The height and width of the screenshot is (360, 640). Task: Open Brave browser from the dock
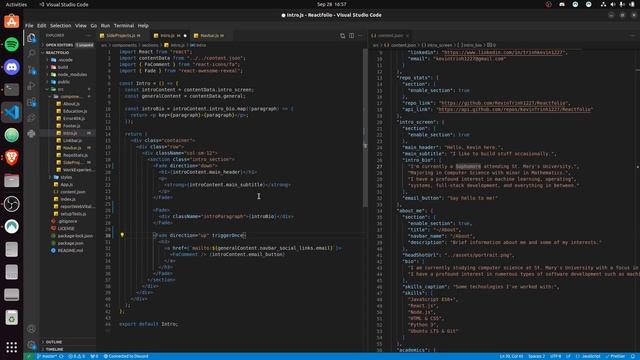pyautogui.click(x=11, y=158)
